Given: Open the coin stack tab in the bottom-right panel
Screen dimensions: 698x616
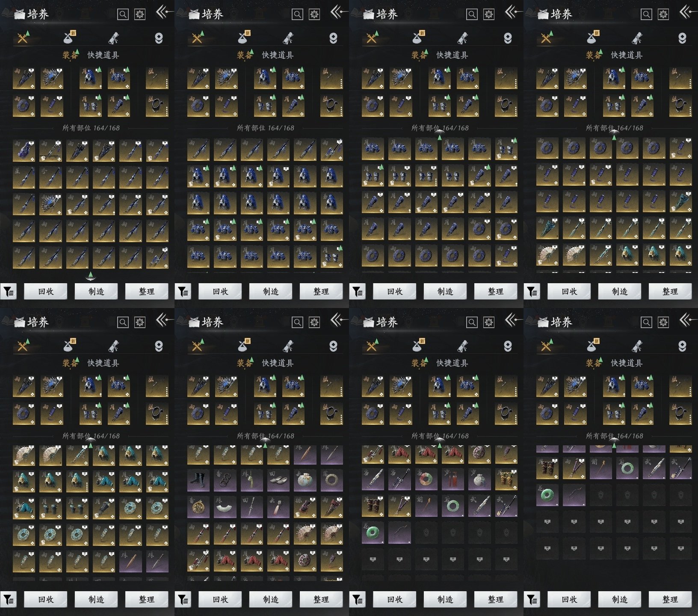Looking at the screenshot, I should (682, 346).
